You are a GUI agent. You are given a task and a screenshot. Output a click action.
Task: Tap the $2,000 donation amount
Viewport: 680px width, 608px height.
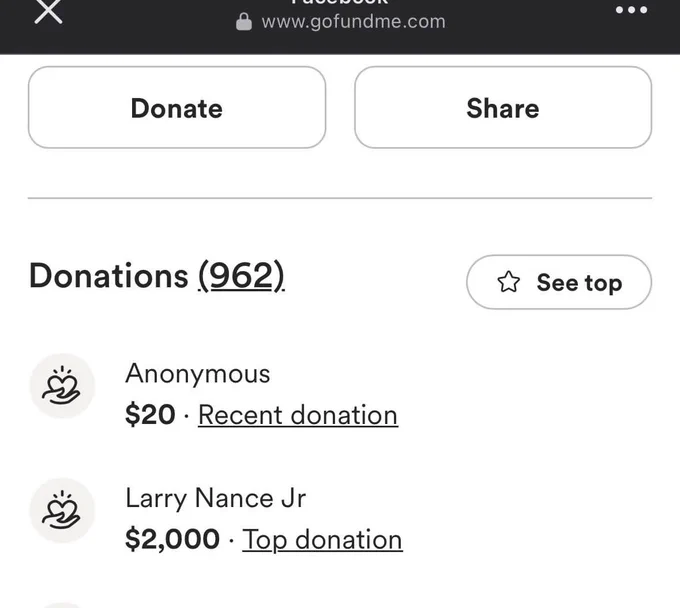tap(172, 539)
